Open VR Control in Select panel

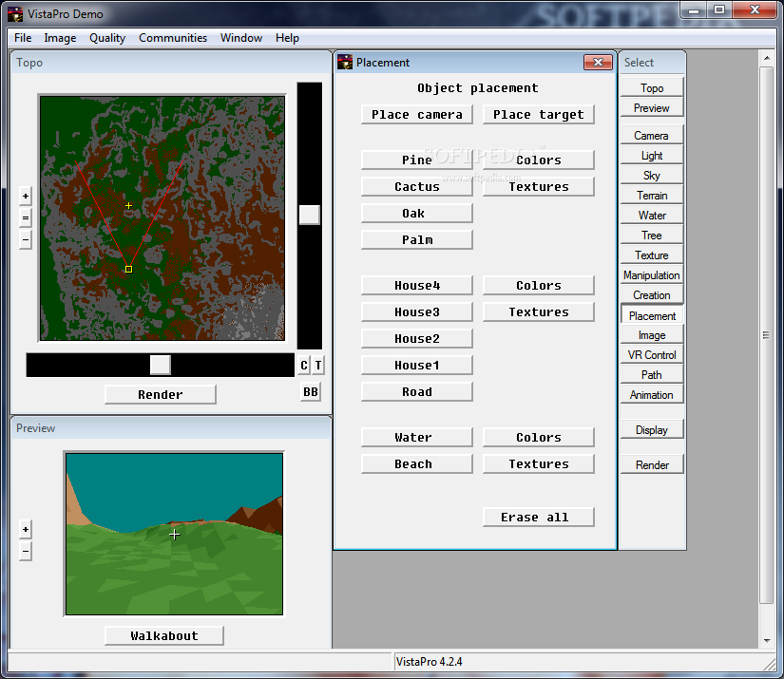[x=652, y=355]
